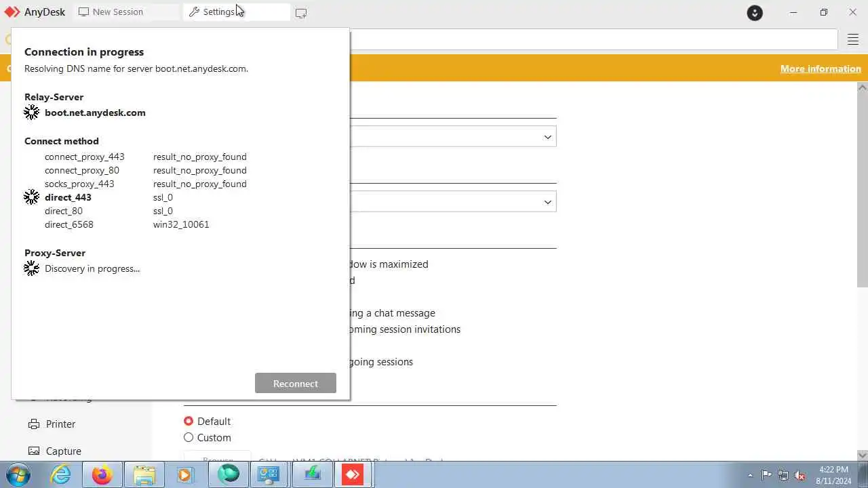This screenshot has width=868, height=488.
Task: Click the vertical scrollbar thumb
Action: point(863,190)
